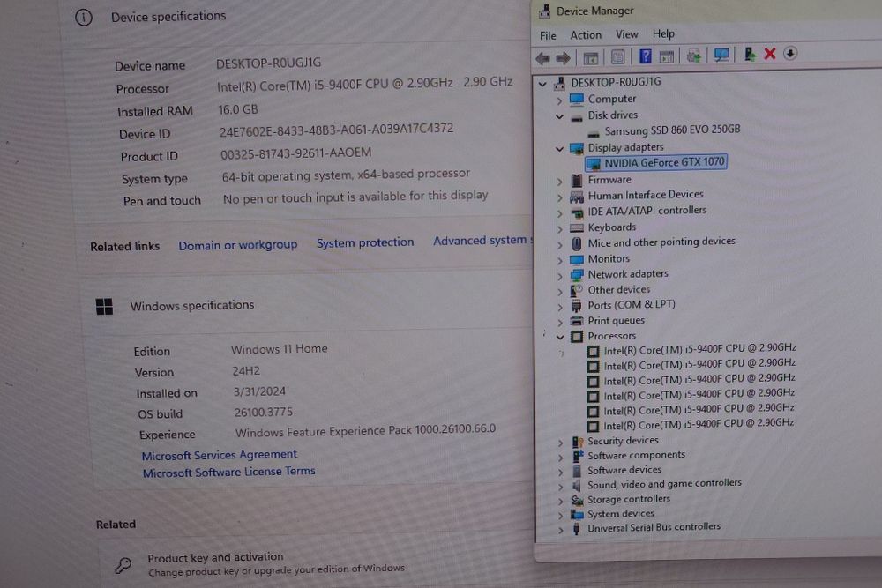Viewport: 882px width, 588px height.
Task: Click the blue Help question mark icon
Action: point(646,56)
